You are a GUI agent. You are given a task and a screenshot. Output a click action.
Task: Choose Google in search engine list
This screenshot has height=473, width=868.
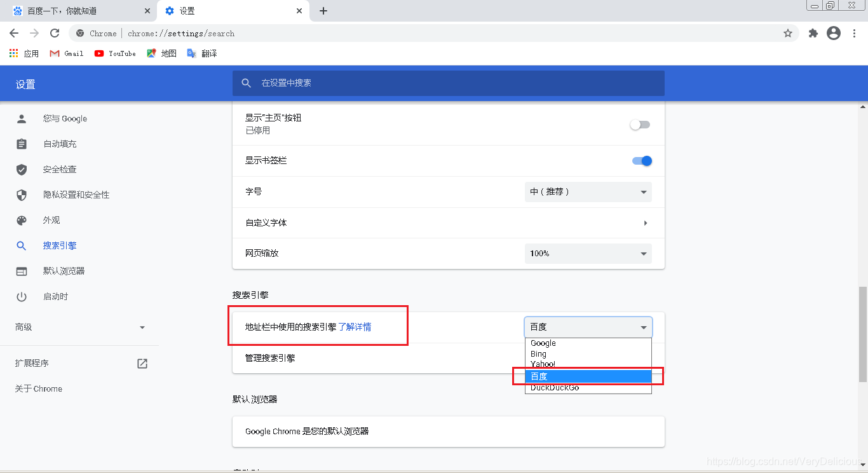pyautogui.click(x=588, y=343)
